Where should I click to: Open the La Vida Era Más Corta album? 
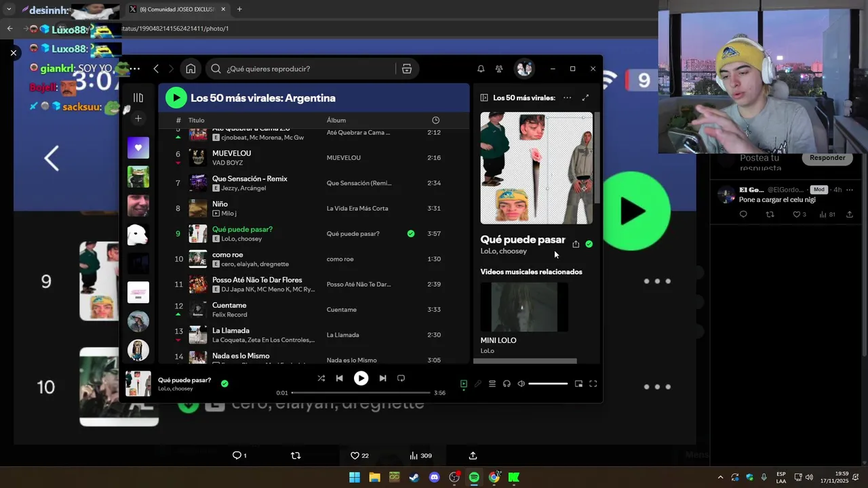coord(357,208)
